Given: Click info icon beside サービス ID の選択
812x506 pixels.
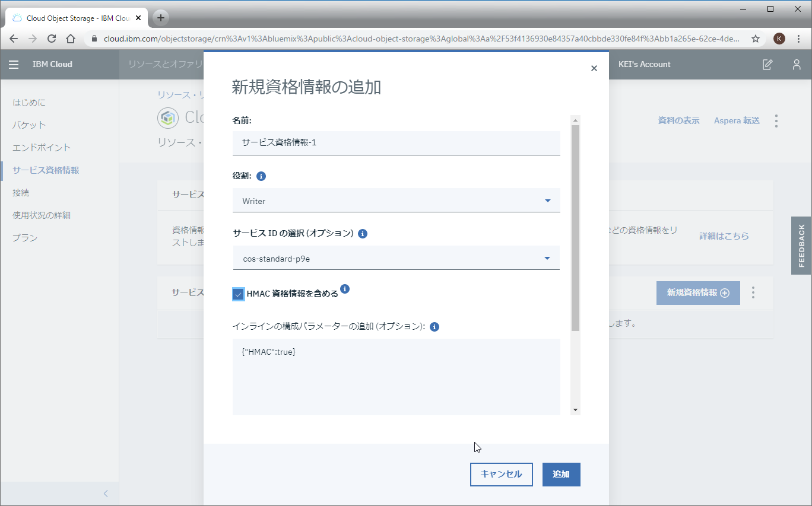Looking at the screenshot, I should click(363, 234).
